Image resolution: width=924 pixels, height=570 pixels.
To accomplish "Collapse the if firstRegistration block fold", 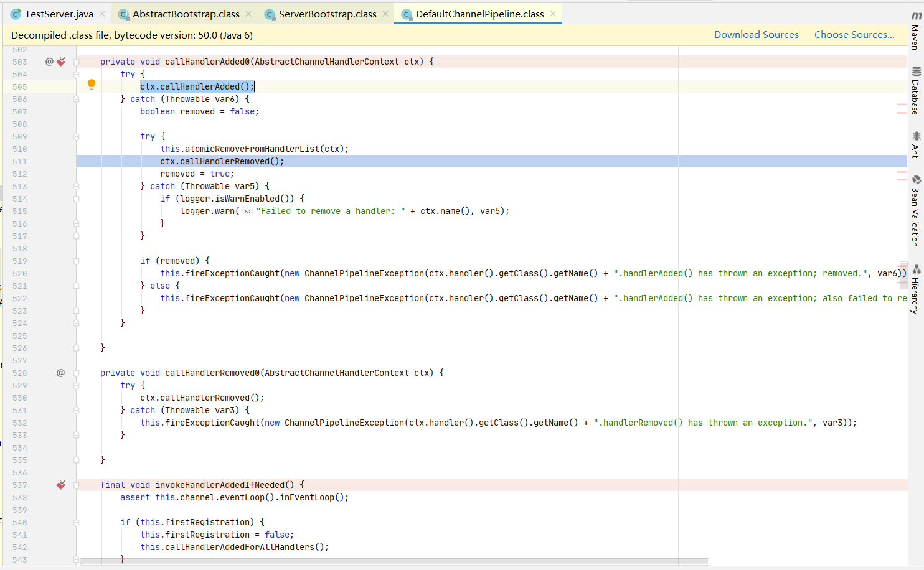I will click(77, 522).
